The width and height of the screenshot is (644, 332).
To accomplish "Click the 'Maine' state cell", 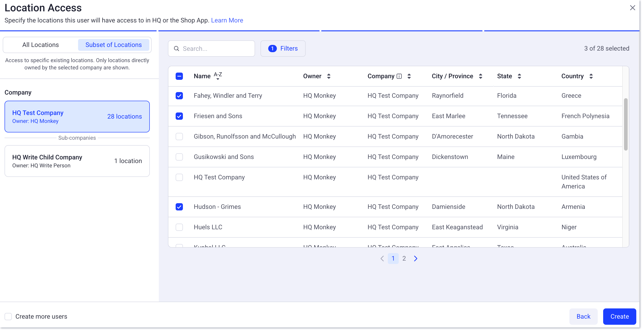I will tap(506, 157).
